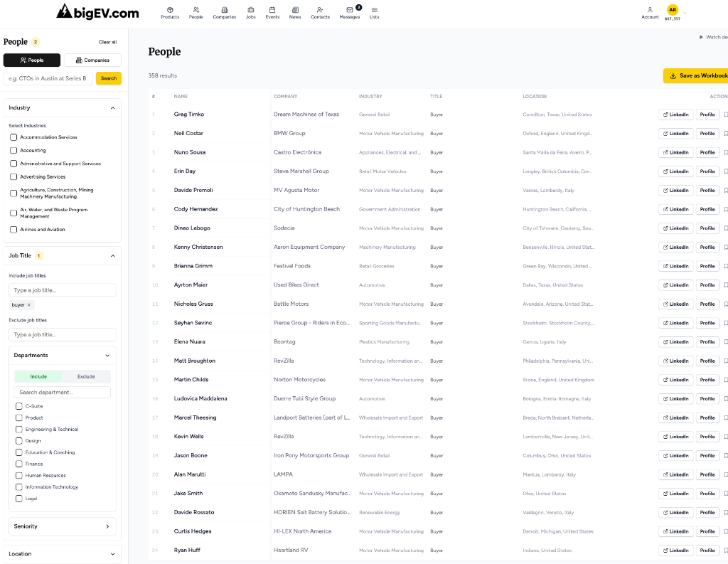Collapse the Departments panel
Screen dimensions: 728x564
click(107, 356)
